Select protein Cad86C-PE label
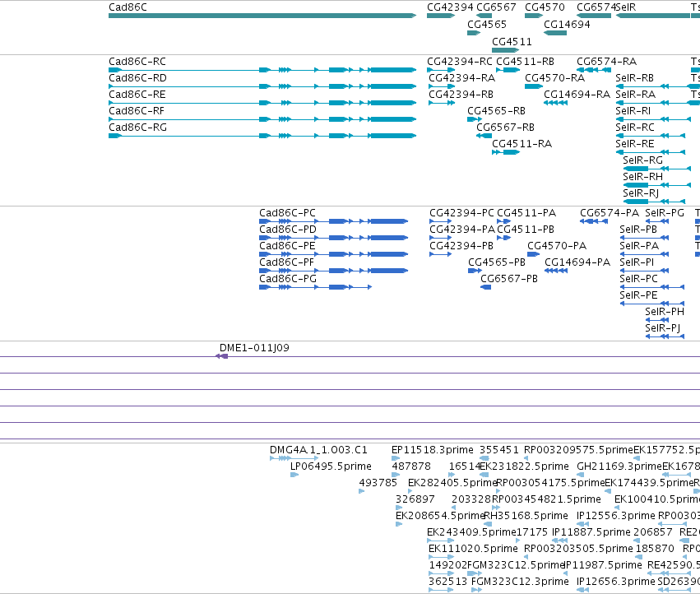700x594 pixels. pyautogui.click(x=287, y=246)
